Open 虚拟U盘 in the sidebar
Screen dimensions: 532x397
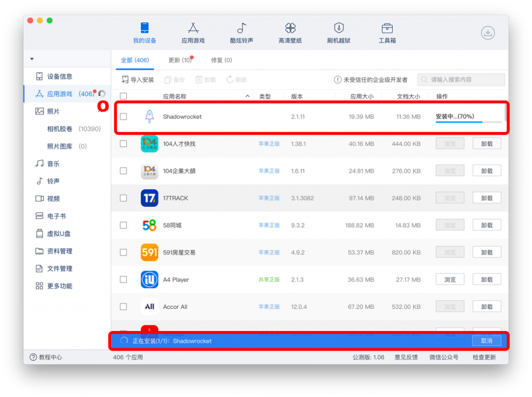(53, 233)
